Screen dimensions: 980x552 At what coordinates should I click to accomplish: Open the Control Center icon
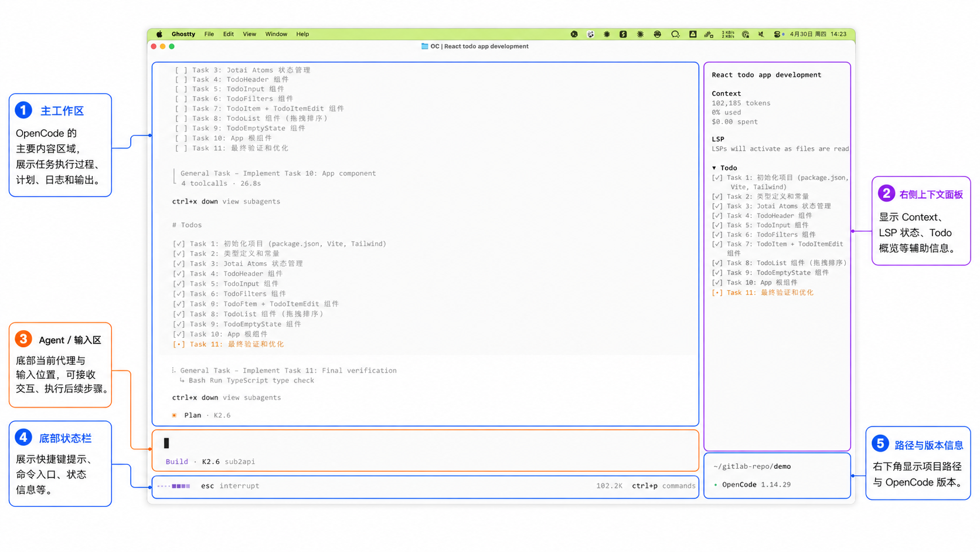click(777, 34)
